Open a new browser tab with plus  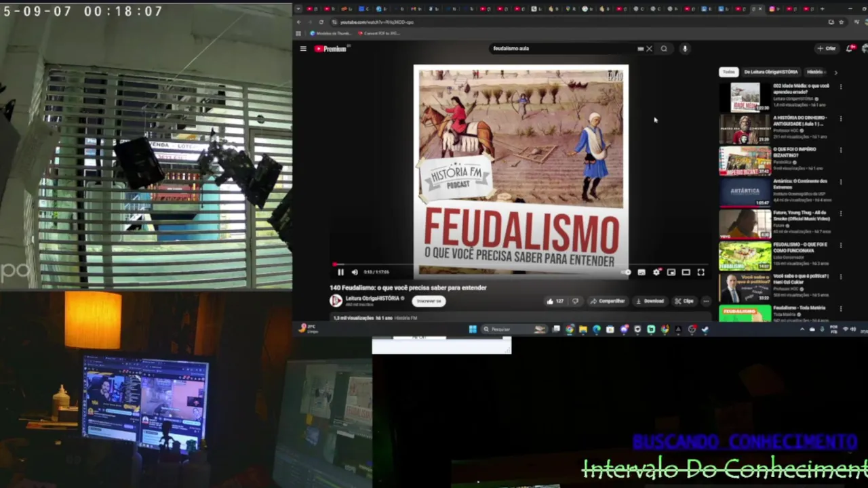[x=822, y=9]
